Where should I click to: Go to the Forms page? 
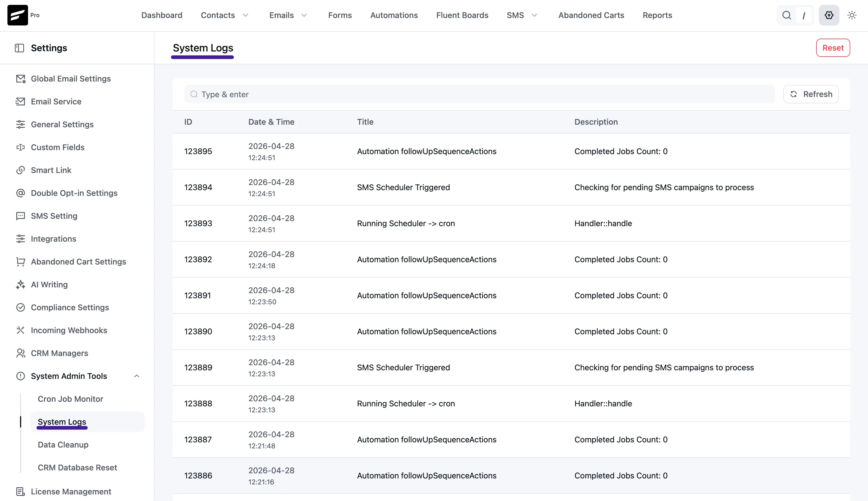(x=340, y=15)
